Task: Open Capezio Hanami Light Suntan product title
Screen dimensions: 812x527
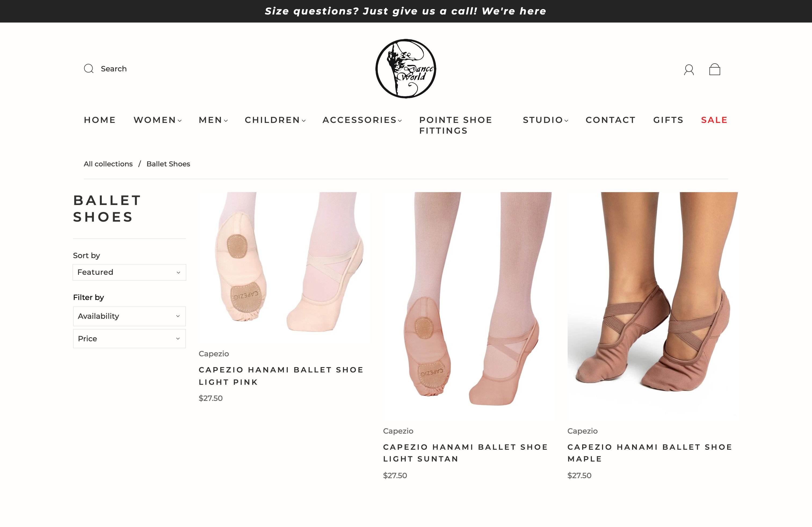Action: (465, 453)
